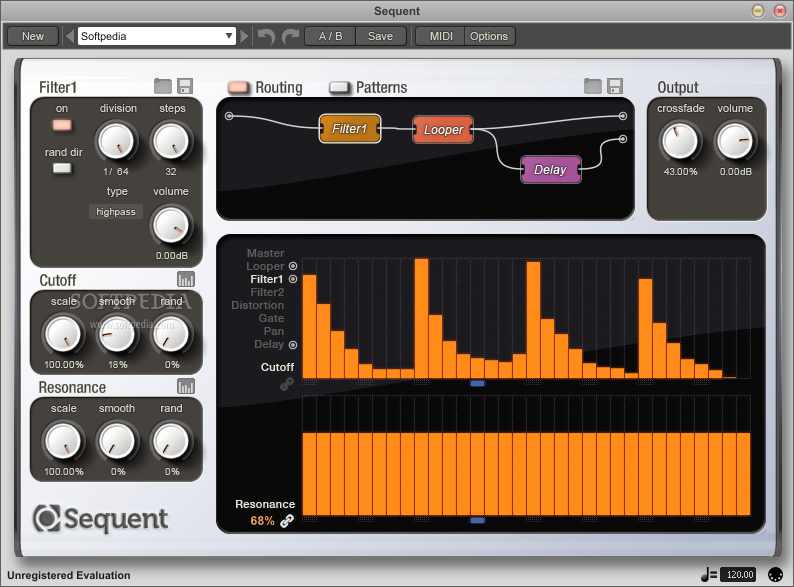Screen dimensions: 794x587
Task: Click the redo arrow
Action: (291, 36)
